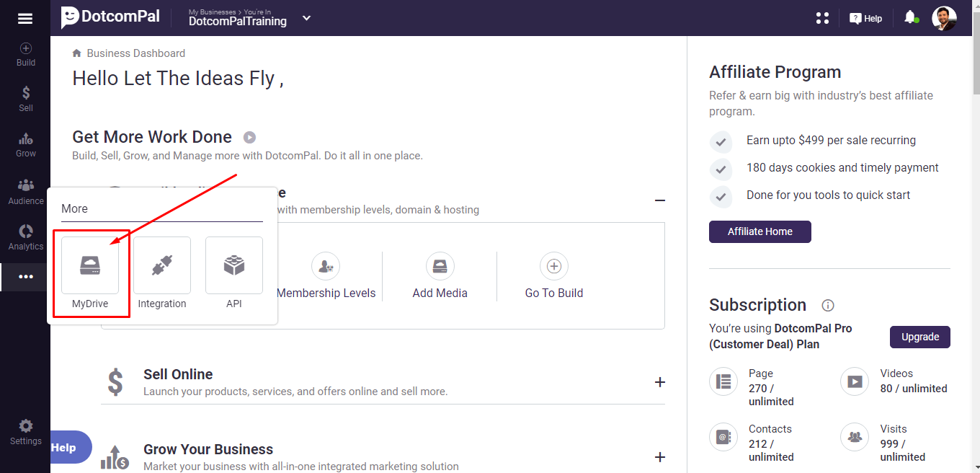Play the Get More Work Done video
The height and width of the screenshot is (473, 980).
[249, 137]
